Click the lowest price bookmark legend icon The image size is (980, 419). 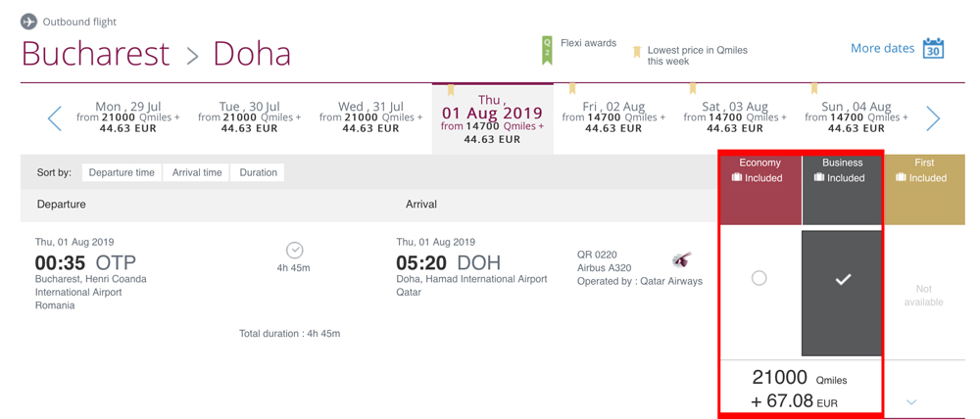coord(637,52)
